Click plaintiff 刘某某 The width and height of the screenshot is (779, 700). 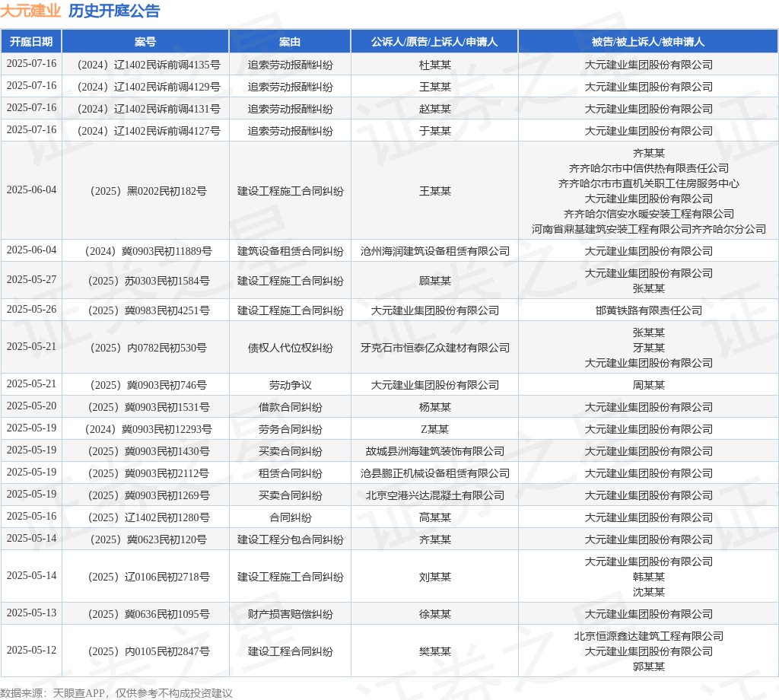pyautogui.click(x=434, y=577)
